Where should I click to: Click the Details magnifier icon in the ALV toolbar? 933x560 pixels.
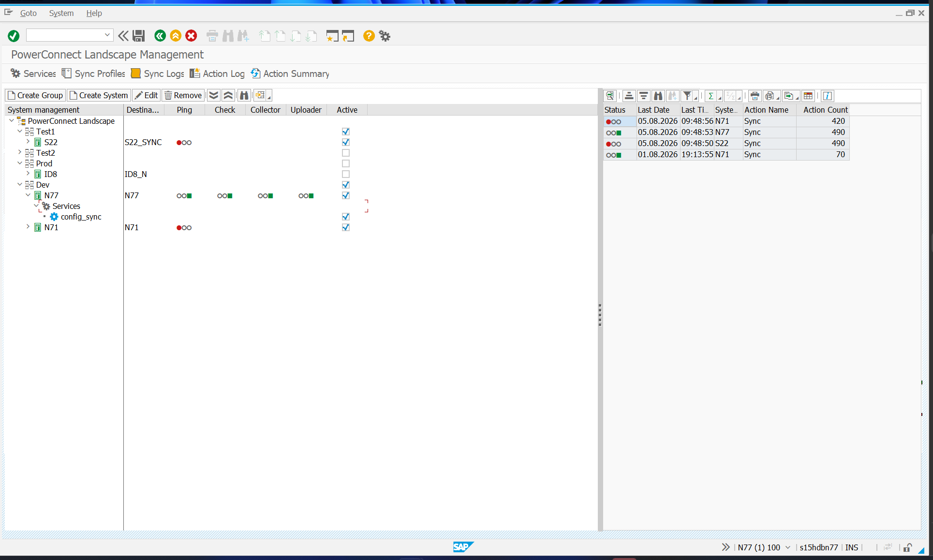point(610,96)
